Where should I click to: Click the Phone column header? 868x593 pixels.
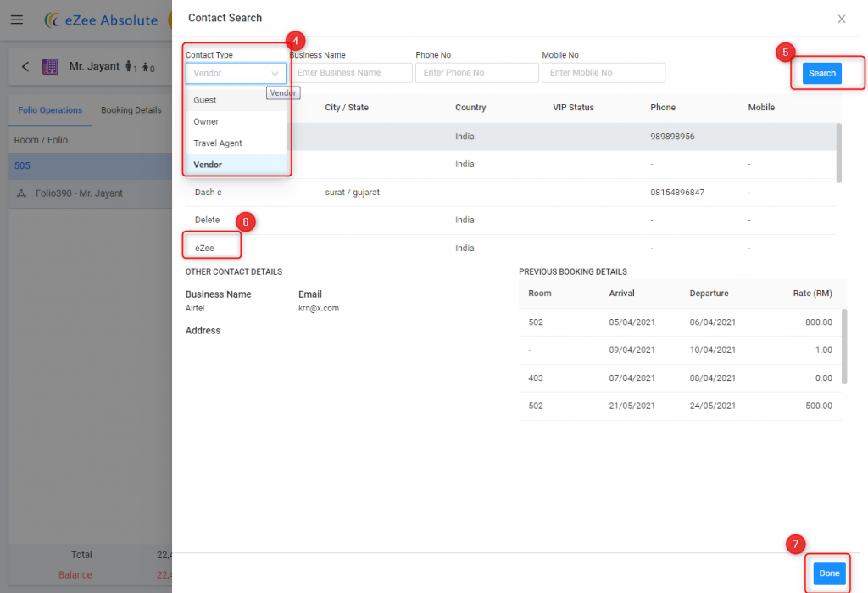coord(663,108)
